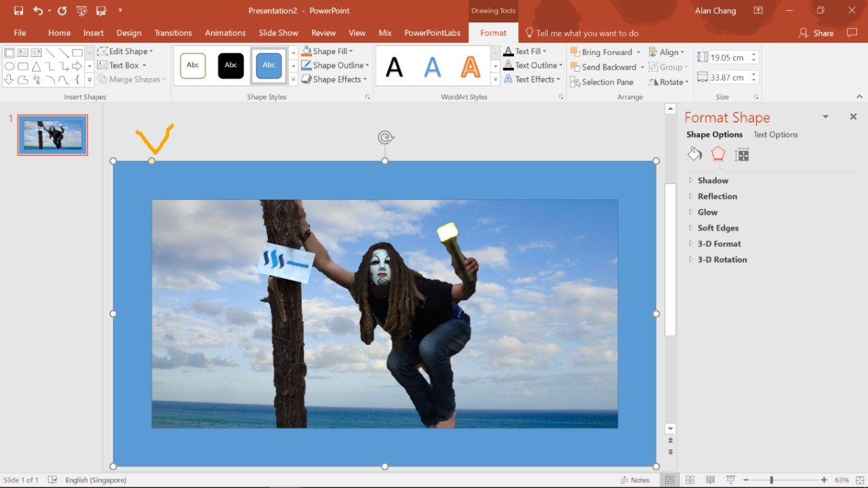Expand the shapes gallery More arrow
Screen dimensions: 868x488
[90, 79]
